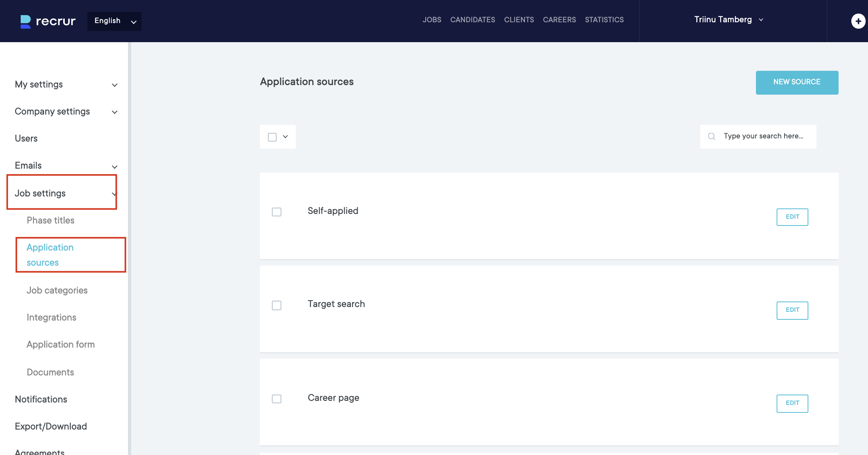Check the Career page checkbox
Viewport: 868px width, 455px height.
[x=277, y=399]
